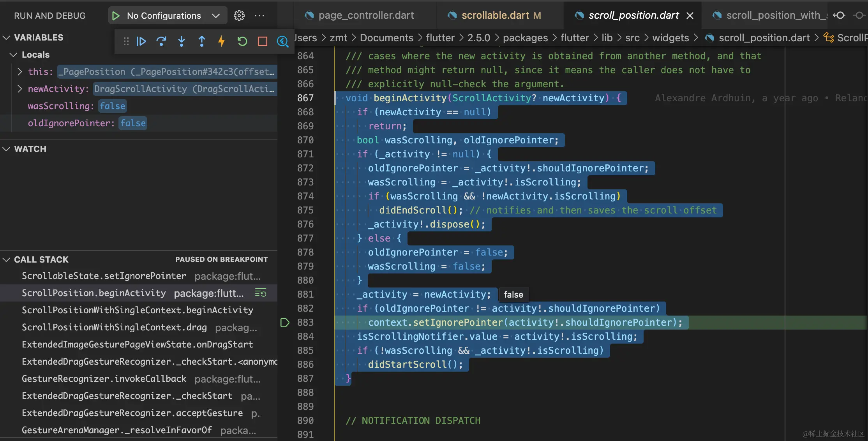Click 'didStartScroll();' on line 886
The height and width of the screenshot is (441, 868).
415,365
